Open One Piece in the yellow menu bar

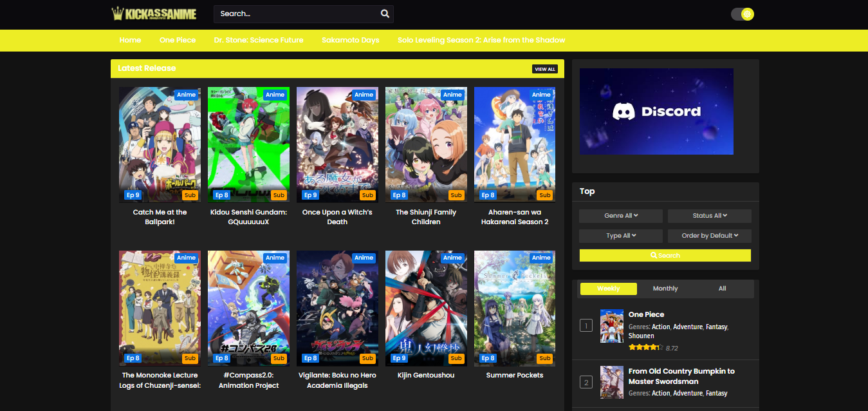coord(178,40)
